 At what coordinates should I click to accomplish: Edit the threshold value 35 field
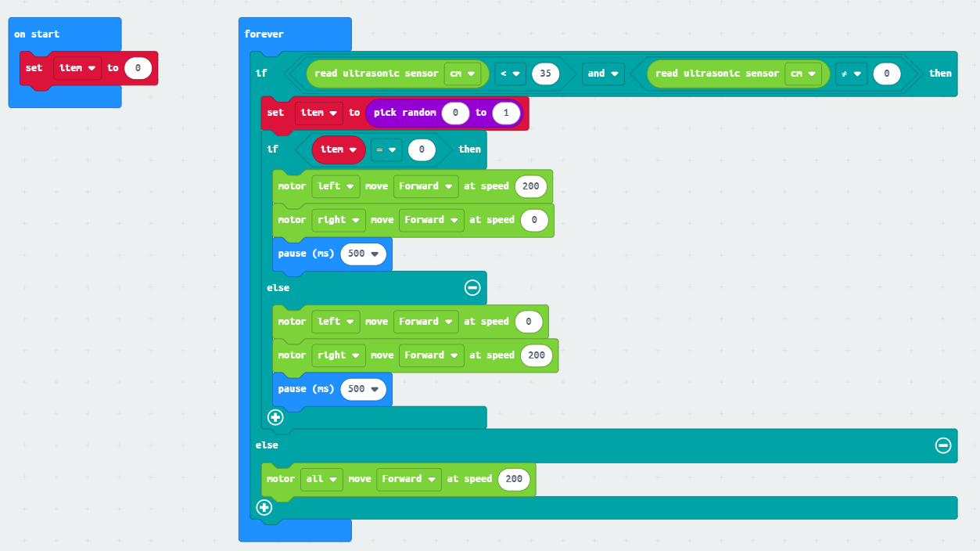[545, 74]
